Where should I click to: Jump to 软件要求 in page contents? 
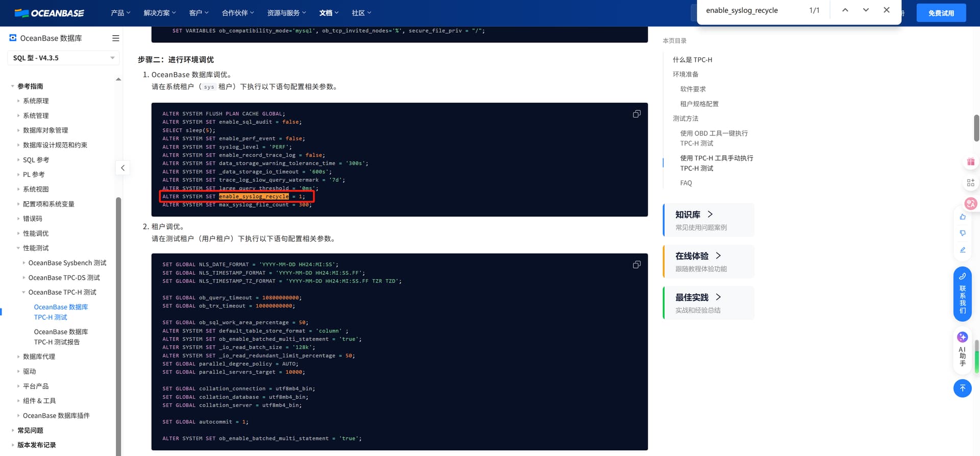693,89
